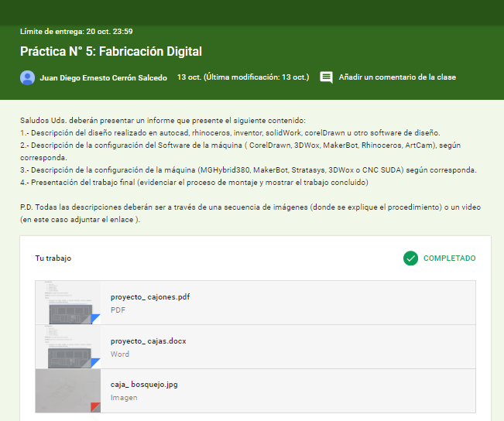
Task: Click the green completed checkmark icon
Action: pos(410,258)
